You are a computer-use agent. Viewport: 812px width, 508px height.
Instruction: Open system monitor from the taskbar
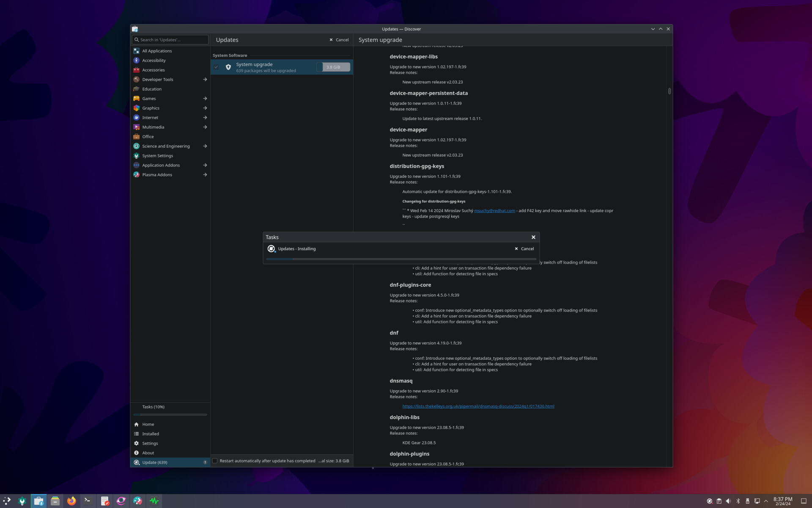coord(154,501)
